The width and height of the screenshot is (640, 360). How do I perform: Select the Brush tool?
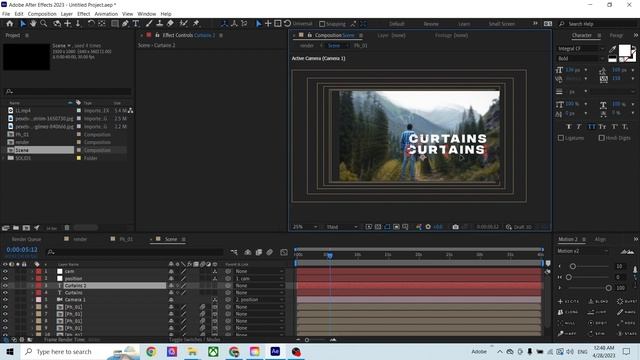[149, 24]
